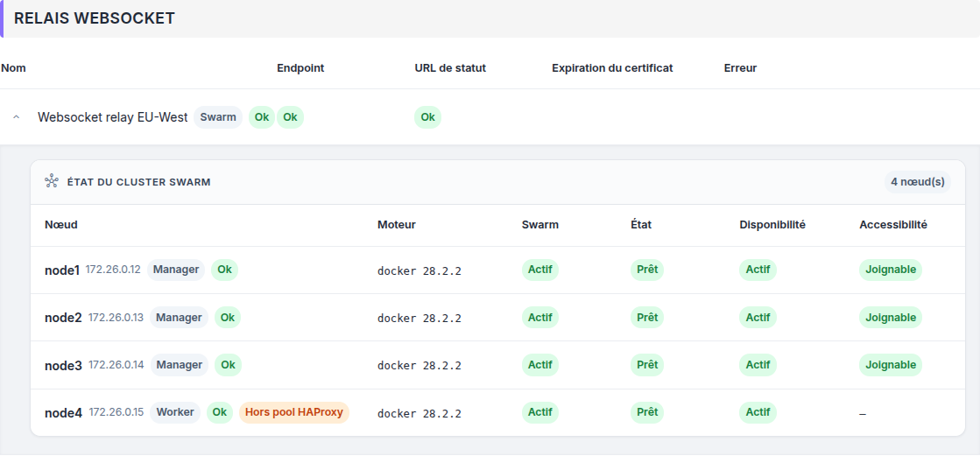This screenshot has width=980, height=456.
Task: Collapse the Websocket relay EU-West row
Action: [x=17, y=117]
